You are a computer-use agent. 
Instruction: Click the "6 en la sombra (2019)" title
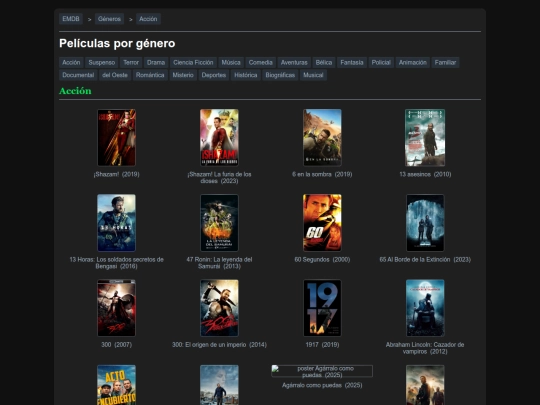click(x=322, y=174)
